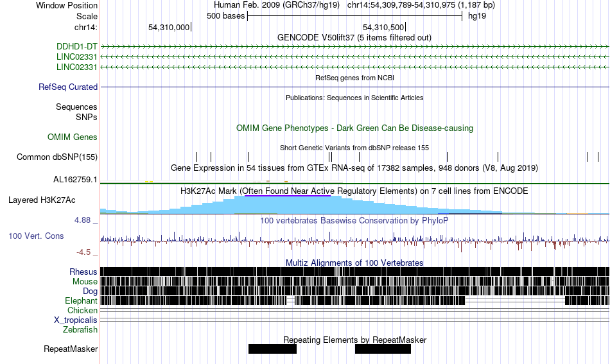610x364 pixels.
Task: Click the Rhesus species label
Action: [x=83, y=272]
